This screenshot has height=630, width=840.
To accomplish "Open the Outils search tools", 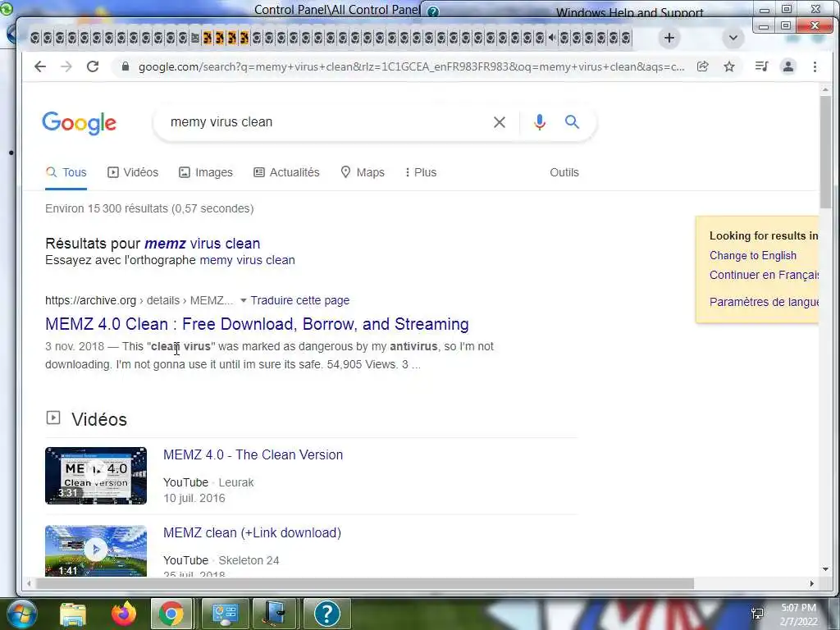I will pos(564,172).
